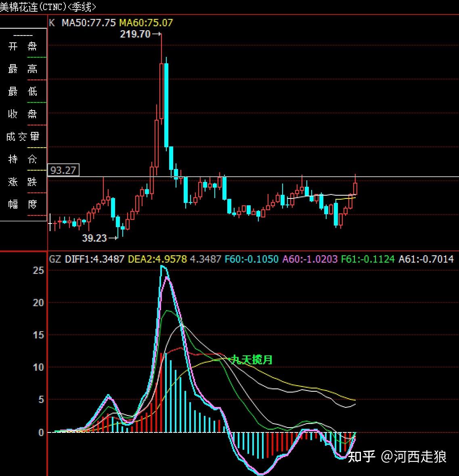Click the 幅度 row in the side panel

click(x=23, y=204)
